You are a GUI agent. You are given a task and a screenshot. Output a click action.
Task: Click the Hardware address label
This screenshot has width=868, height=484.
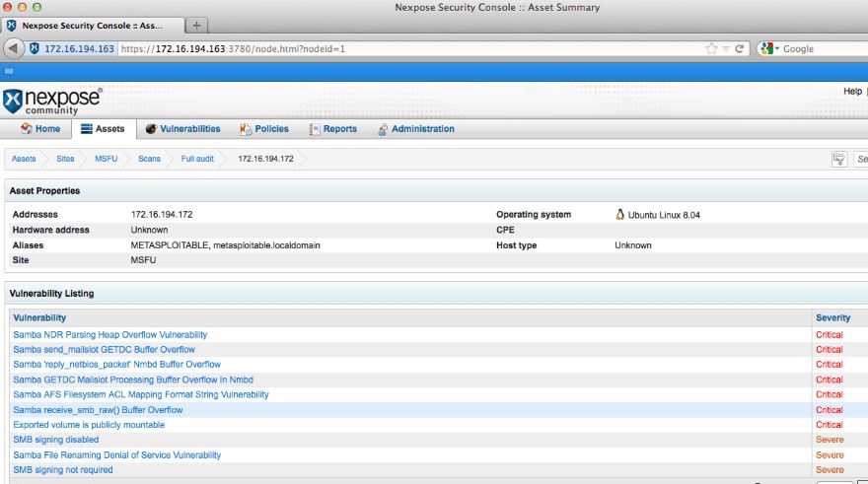(51, 230)
